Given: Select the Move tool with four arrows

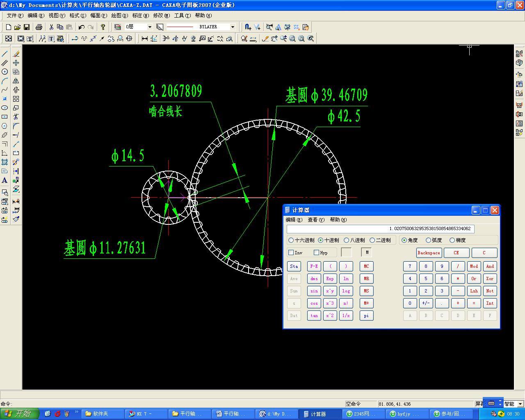Looking at the screenshot, I should coord(16,63).
